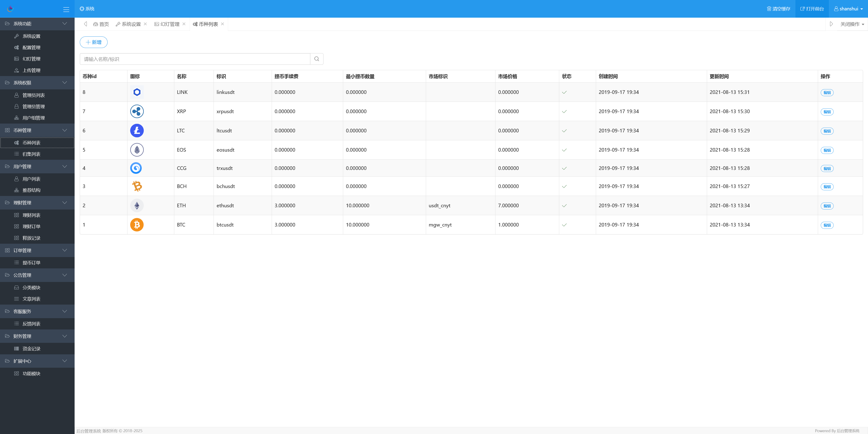Click the 新增 add button
The image size is (868, 434).
pyautogui.click(x=94, y=42)
